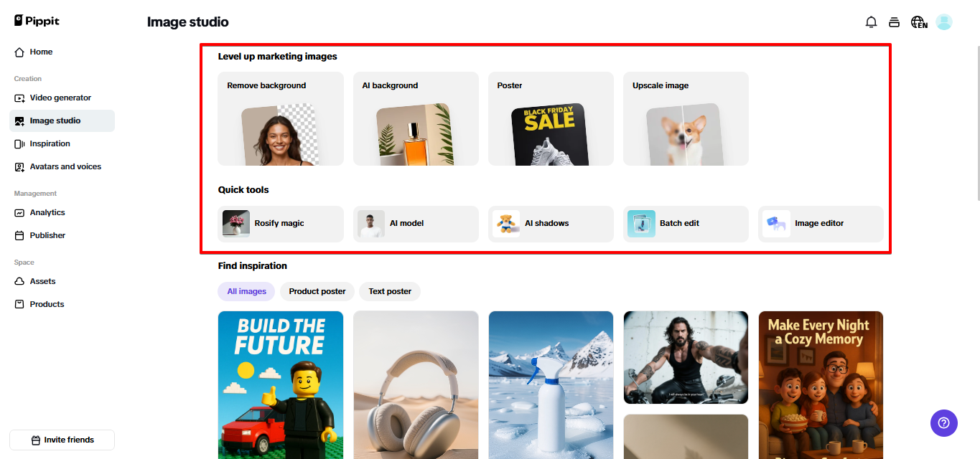The image size is (980, 459).
Task: Click the purple help question mark button
Action: [x=944, y=422]
